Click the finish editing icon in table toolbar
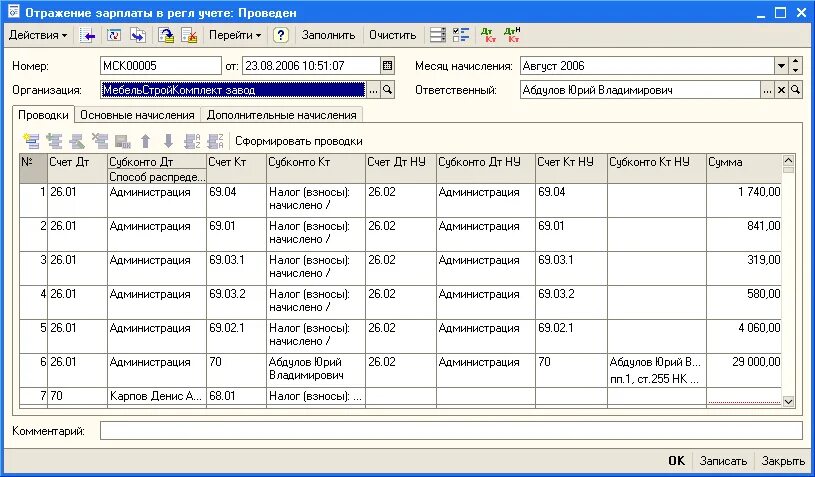The height and width of the screenshot is (477, 815). click(123, 141)
